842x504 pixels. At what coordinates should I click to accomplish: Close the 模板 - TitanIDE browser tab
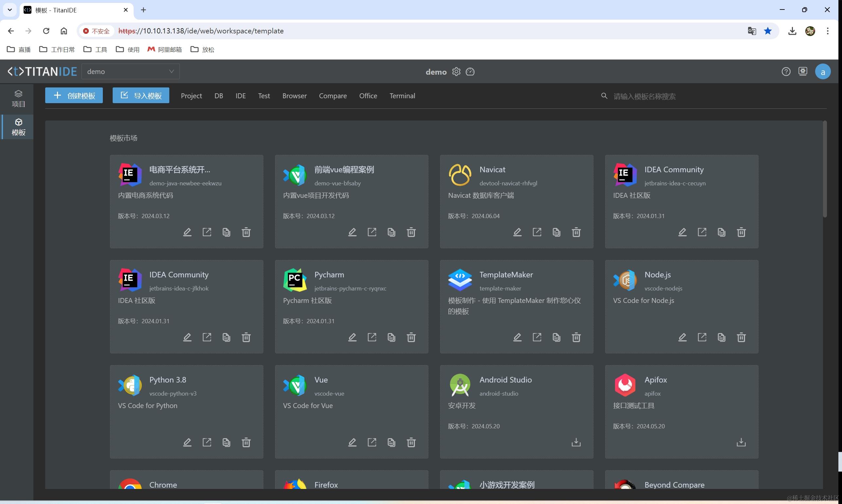pyautogui.click(x=126, y=10)
